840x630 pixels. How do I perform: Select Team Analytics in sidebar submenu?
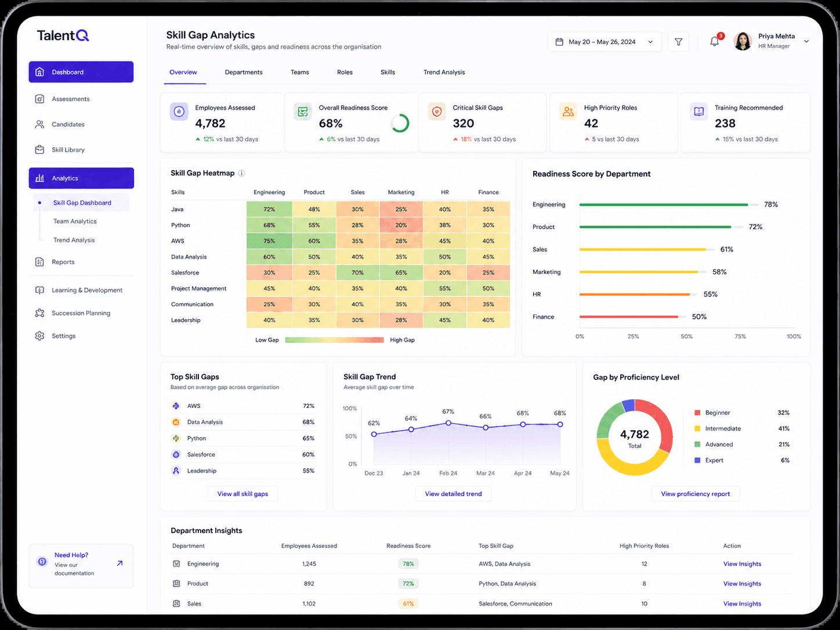75,222
